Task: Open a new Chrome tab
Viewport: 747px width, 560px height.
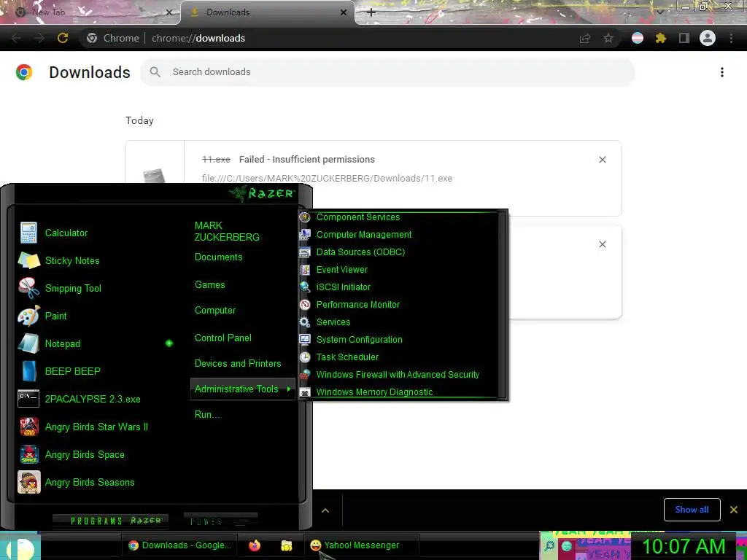Action: pos(371,12)
